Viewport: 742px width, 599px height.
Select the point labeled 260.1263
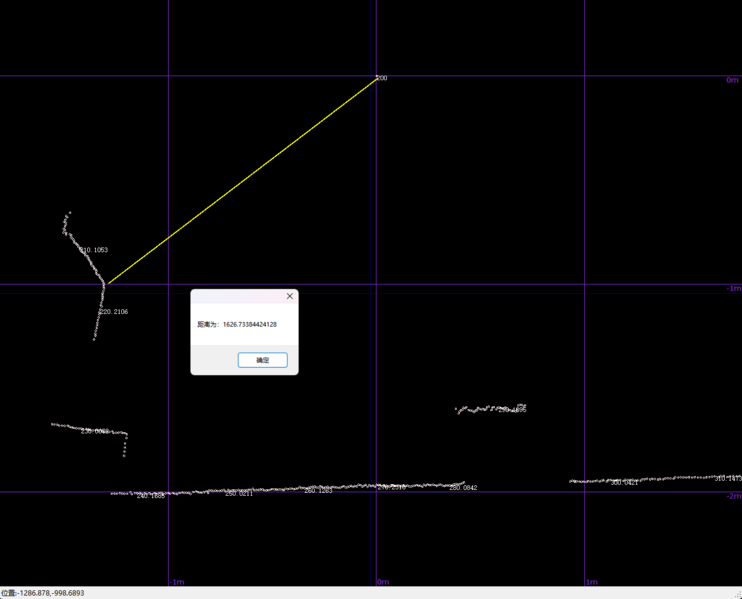click(318, 491)
